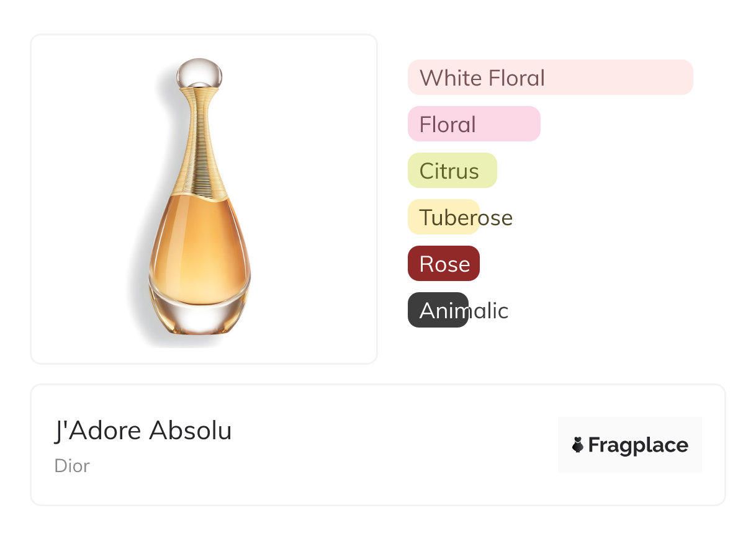Screen dimensions: 756x536
Task: Click the bottle's round glass stopper
Action: coord(199,73)
